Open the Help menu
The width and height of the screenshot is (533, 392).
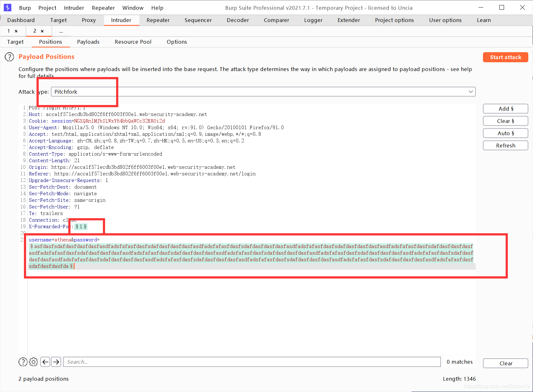tap(157, 8)
